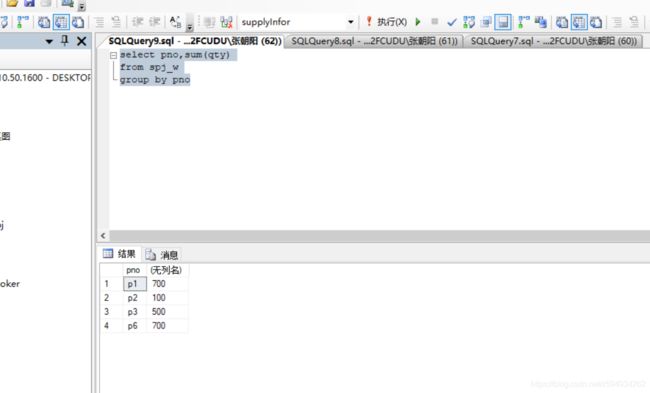Select result row number 4 header
The width and height of the screenshot is (650, 393).
pos(112,325)
